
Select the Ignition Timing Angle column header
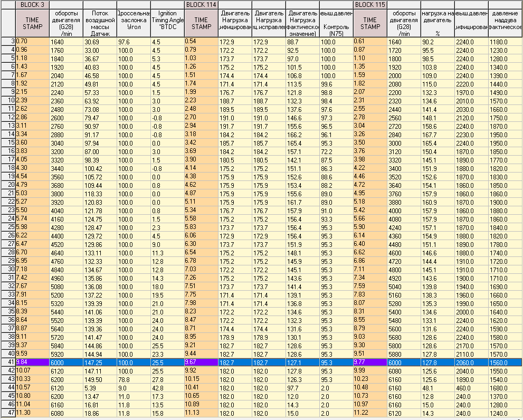click(167, 23)
